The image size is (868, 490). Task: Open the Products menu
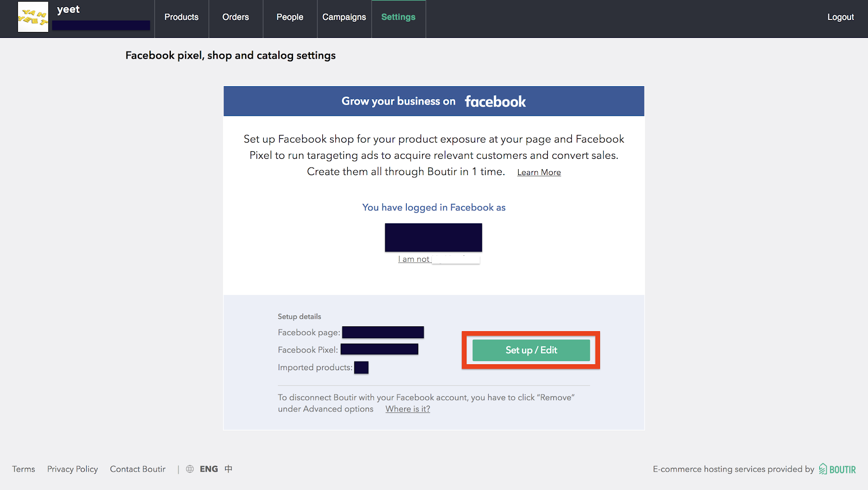point(181,17)
